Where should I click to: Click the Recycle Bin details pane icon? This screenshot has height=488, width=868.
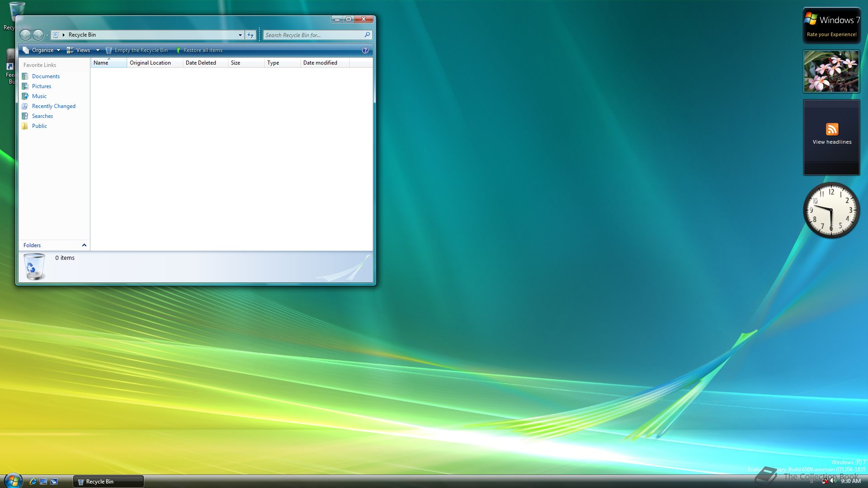point(34,267)
